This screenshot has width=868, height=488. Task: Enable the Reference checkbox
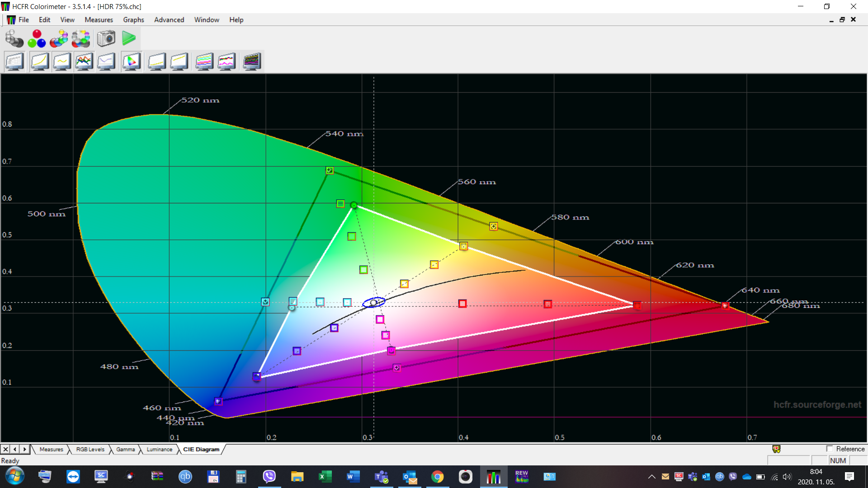click(830, 449)
